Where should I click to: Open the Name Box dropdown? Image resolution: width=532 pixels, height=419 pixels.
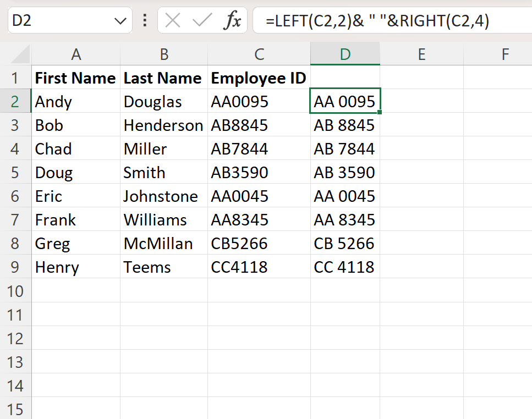pos(120,20)
